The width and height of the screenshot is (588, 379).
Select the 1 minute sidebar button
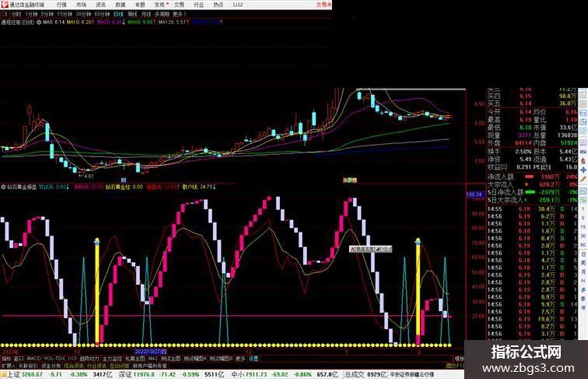click(x=583, y=209)
